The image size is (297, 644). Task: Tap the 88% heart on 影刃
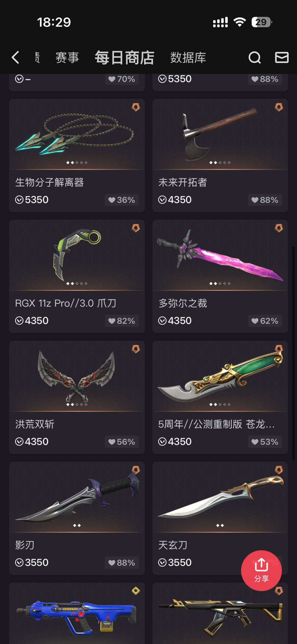coord(122,563)
